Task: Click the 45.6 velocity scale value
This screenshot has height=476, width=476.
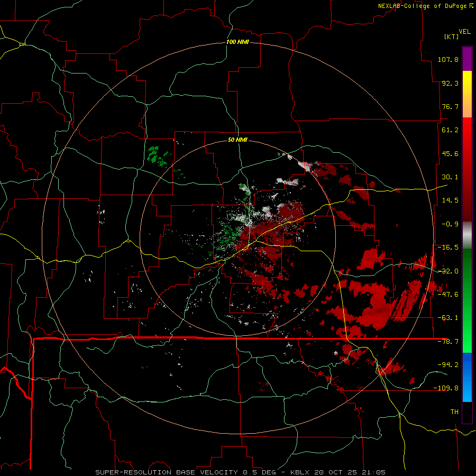Action: (x=450, y=153)
